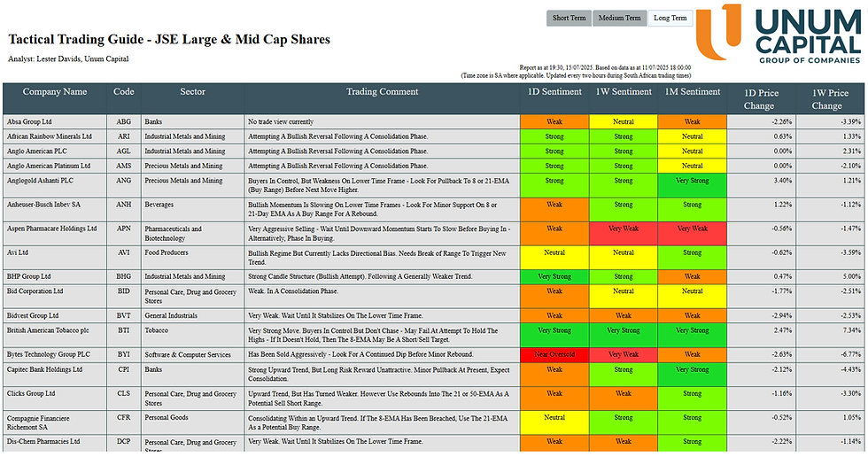Click BHP Group's 1D Very Strong cell
Viewport: 868px width, 457px height.
(x=554, y=276)
